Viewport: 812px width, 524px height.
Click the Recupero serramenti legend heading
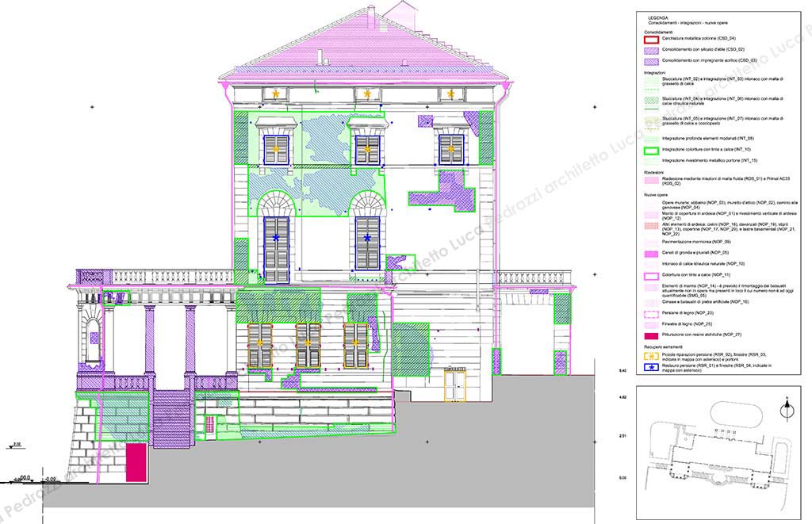(x=664, y=347)
